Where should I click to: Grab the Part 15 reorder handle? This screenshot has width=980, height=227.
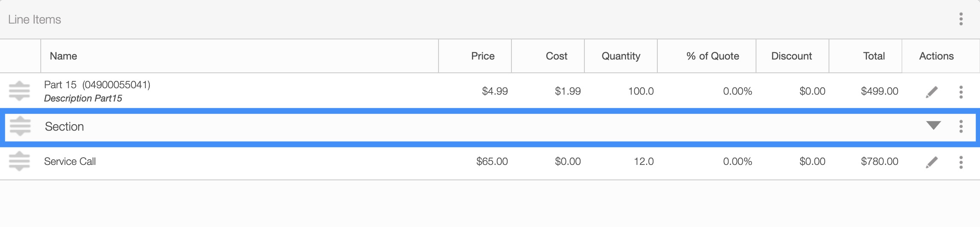(x=19, y=91)
